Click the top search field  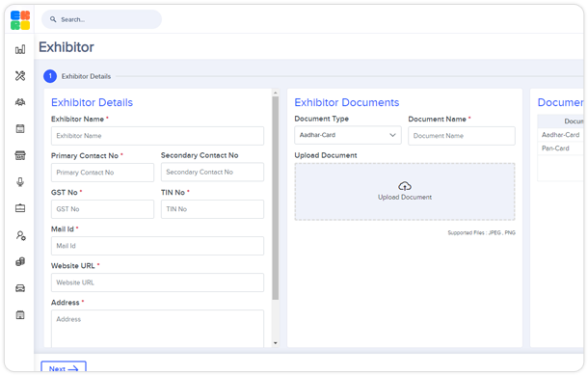101,19
